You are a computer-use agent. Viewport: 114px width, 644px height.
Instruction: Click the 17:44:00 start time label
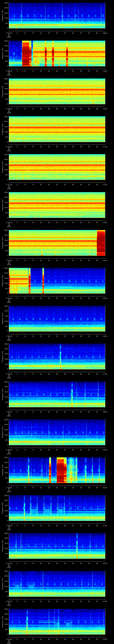[9, 298]
